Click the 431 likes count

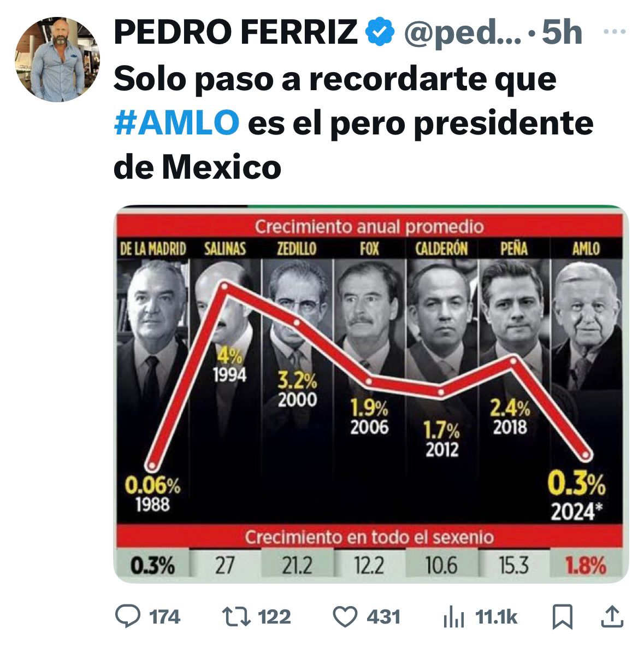pos(383,618)
